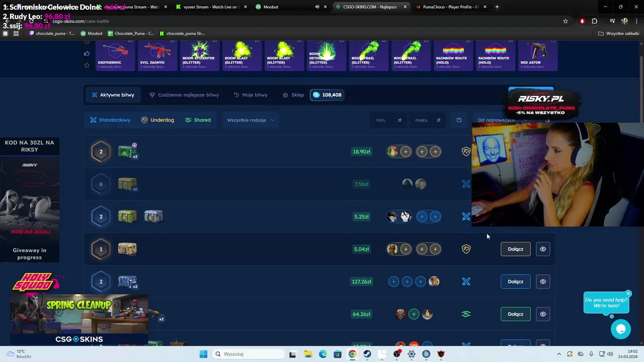The width and height of the screenshot is (644, 362).
Task: Show hidden system tray icons
Action: (558, 354)
